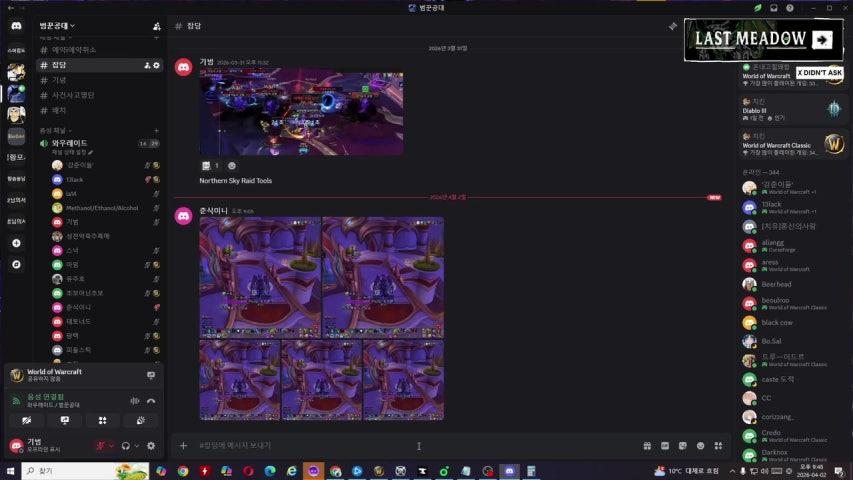The width and height of the screenshot is (853, 480).
Task: Expand the 법꾼공대 server dropdown menu
Action: coord(58,25)
